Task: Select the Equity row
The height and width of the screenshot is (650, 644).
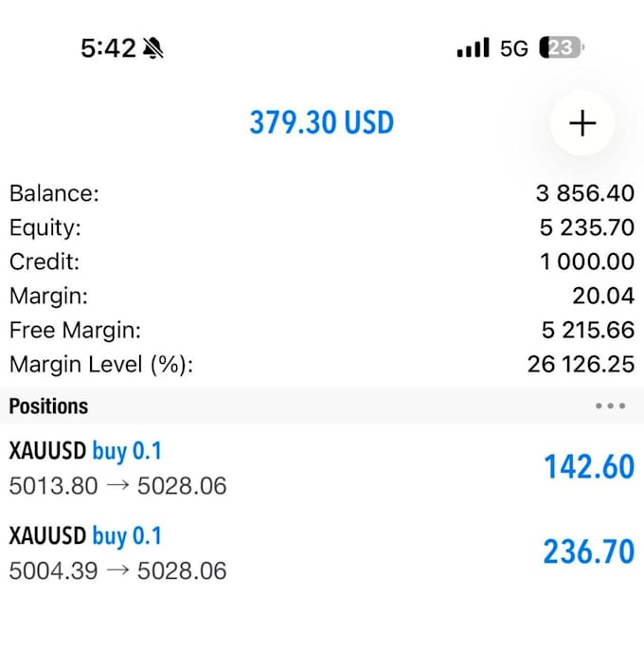Action: (322, 227)
